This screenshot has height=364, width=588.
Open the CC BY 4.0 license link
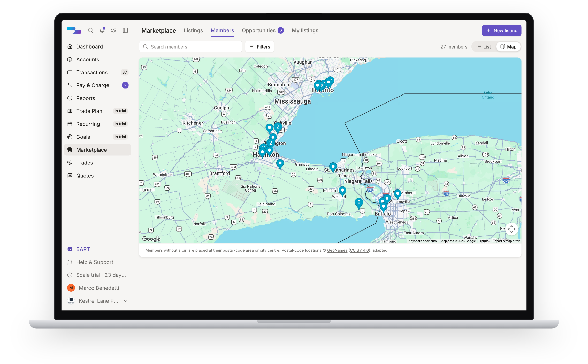(360, 250)
